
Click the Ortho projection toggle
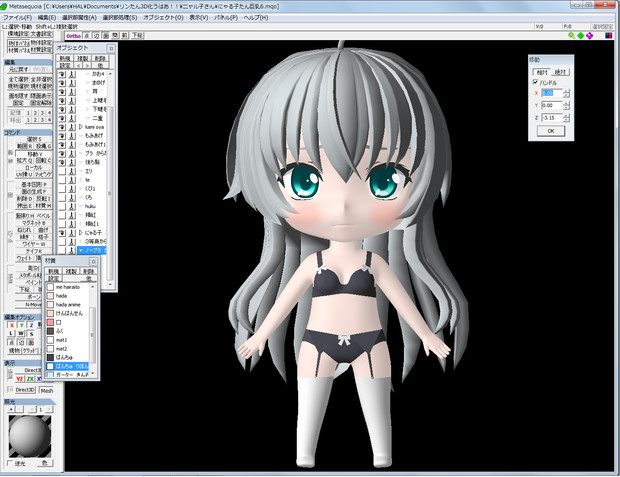[x=74, y=36]
